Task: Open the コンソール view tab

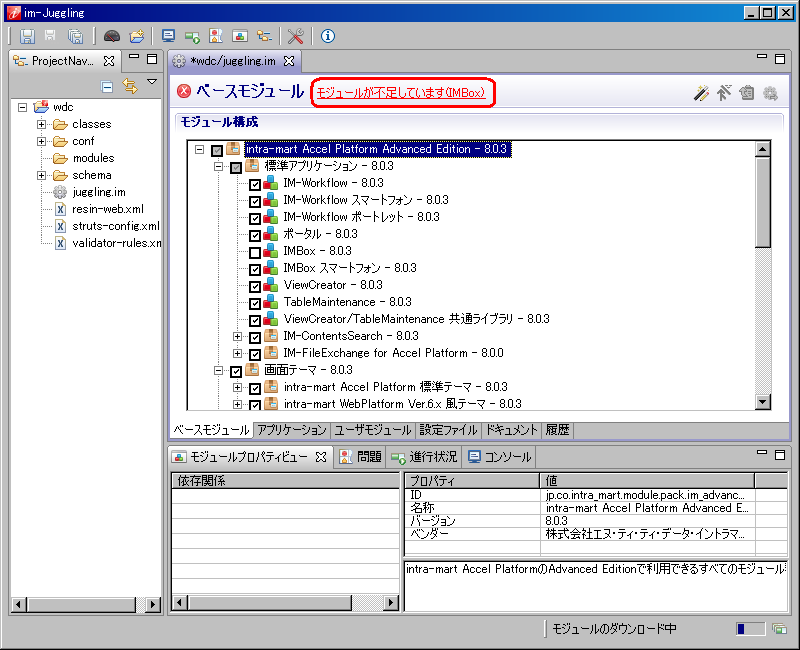Action: (499, 457)
